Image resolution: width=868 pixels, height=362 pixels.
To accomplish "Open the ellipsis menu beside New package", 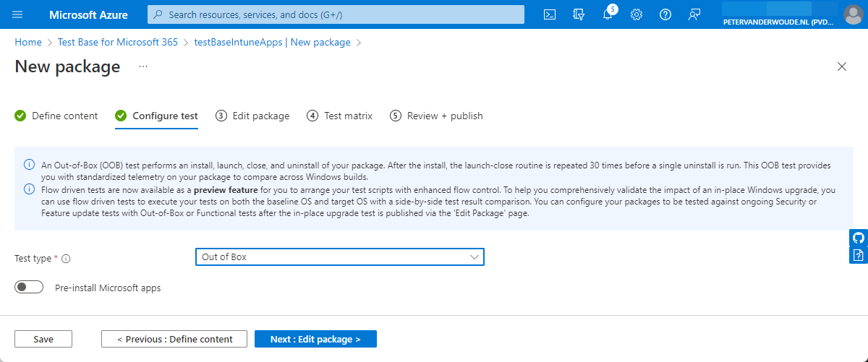I will (x=143, y=66).
